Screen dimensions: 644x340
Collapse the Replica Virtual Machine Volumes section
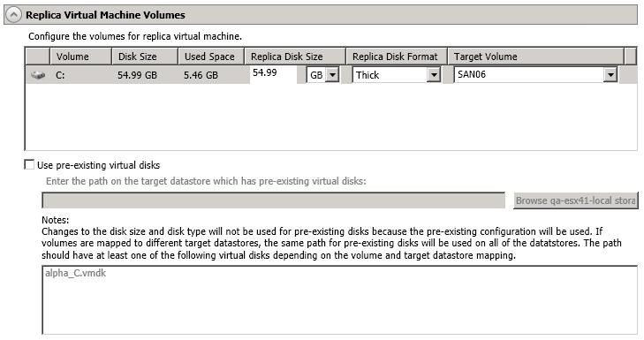tap(13, 15)
